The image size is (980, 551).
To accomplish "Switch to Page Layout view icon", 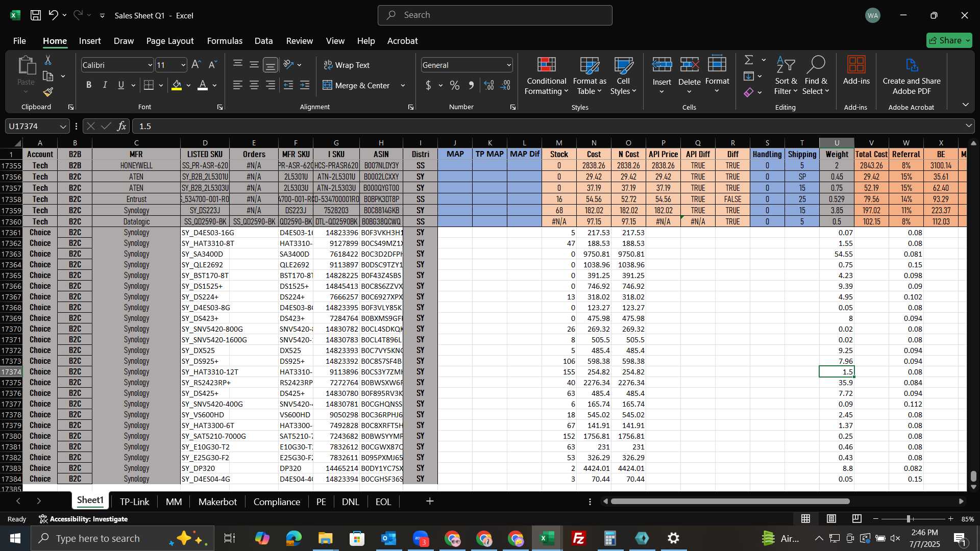I will [831, 519].
